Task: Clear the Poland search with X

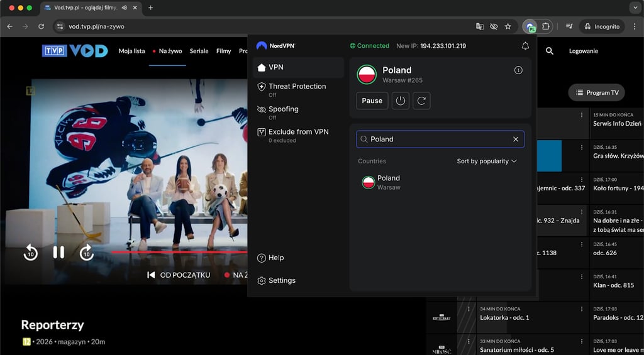Action: coord(516,139)
